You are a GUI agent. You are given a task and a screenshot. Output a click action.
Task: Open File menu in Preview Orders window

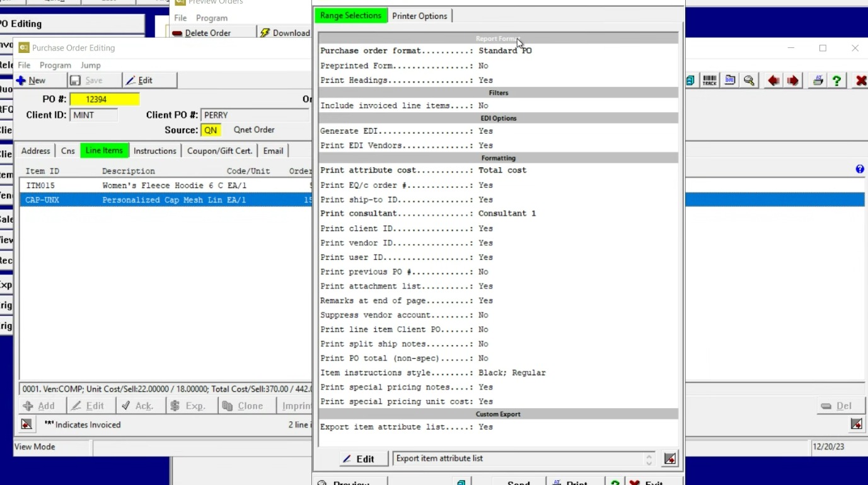click(180, 18)
